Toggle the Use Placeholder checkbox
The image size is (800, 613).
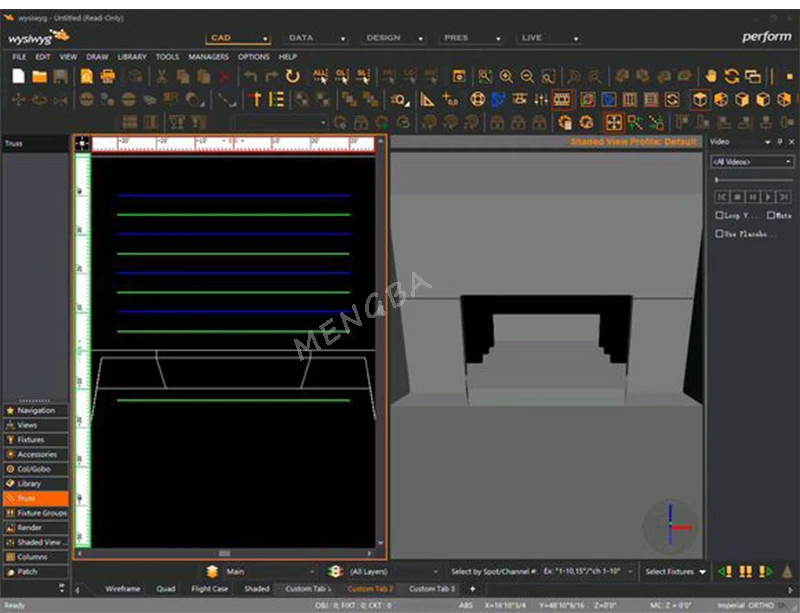tap(719, 234)
